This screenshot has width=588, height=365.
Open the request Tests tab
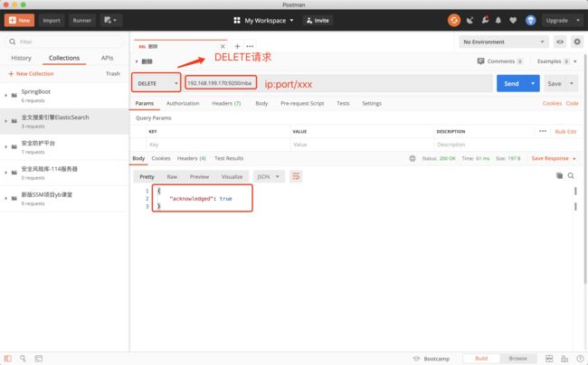point(343,103)
